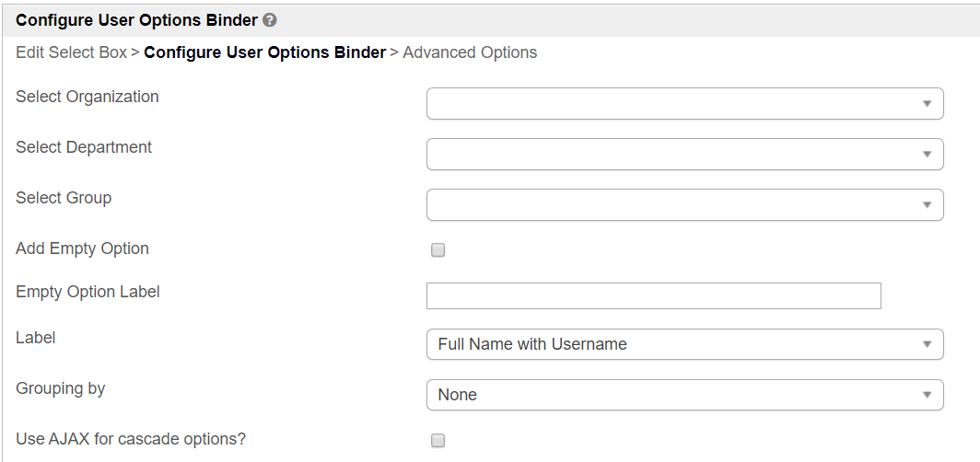Screen dimensions: 980x462
Task: Click the 'Grouping by' field label text
Action: [61, 388]
